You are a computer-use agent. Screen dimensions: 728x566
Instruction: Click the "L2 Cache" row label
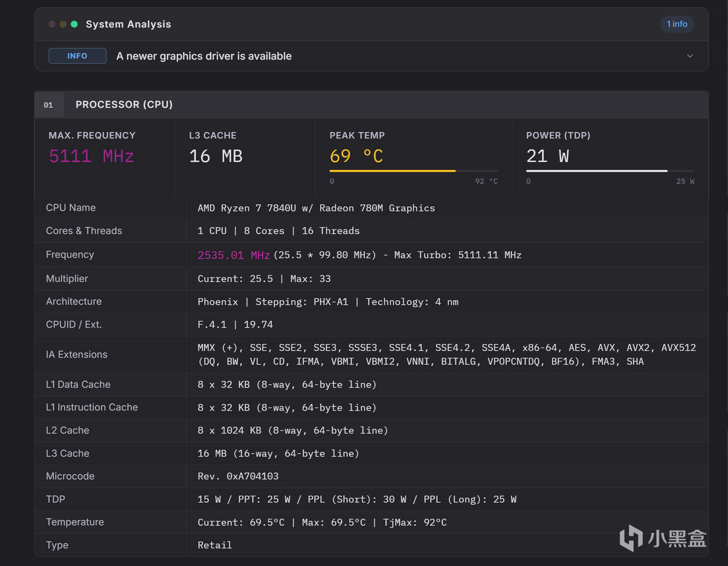point(67,430)
